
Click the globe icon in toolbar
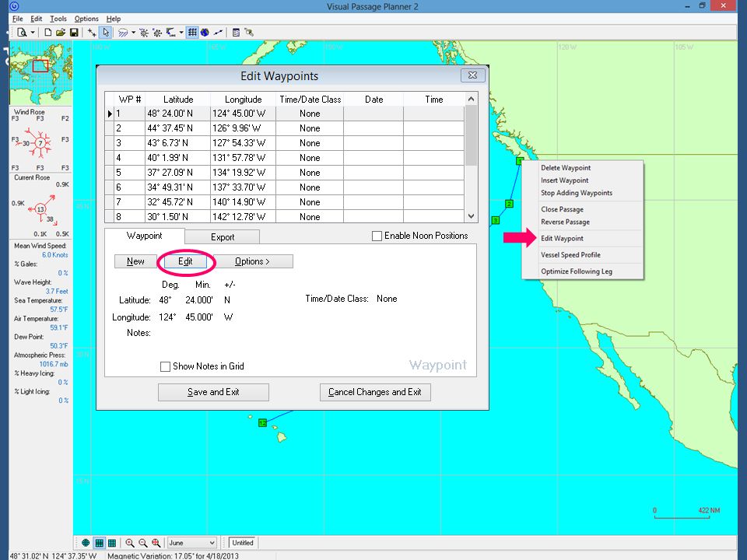(205, 33)
